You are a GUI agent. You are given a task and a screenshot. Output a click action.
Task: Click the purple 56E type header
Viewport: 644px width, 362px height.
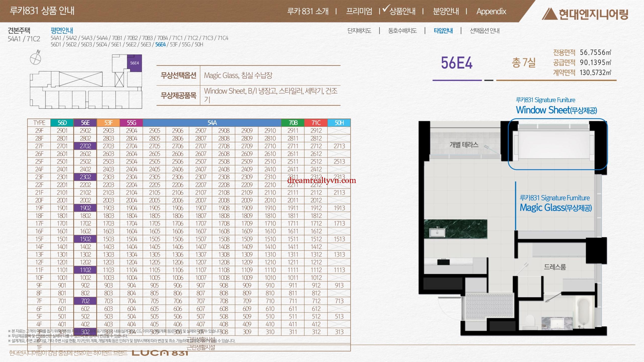(x=85, y=123)
